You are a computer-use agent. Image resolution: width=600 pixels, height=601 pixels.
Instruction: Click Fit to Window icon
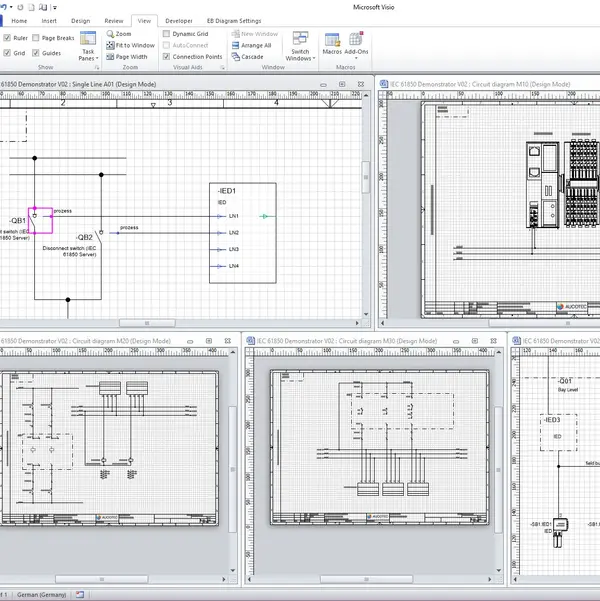coord(111,45)
